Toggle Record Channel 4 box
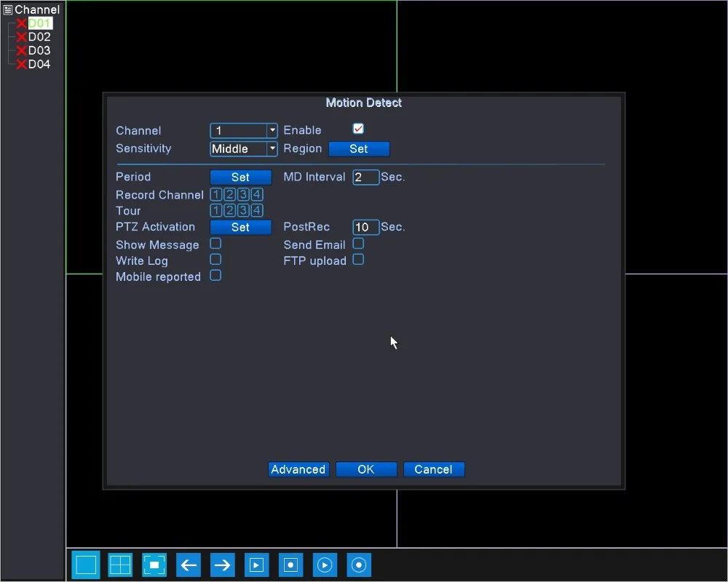 point(257,194)
